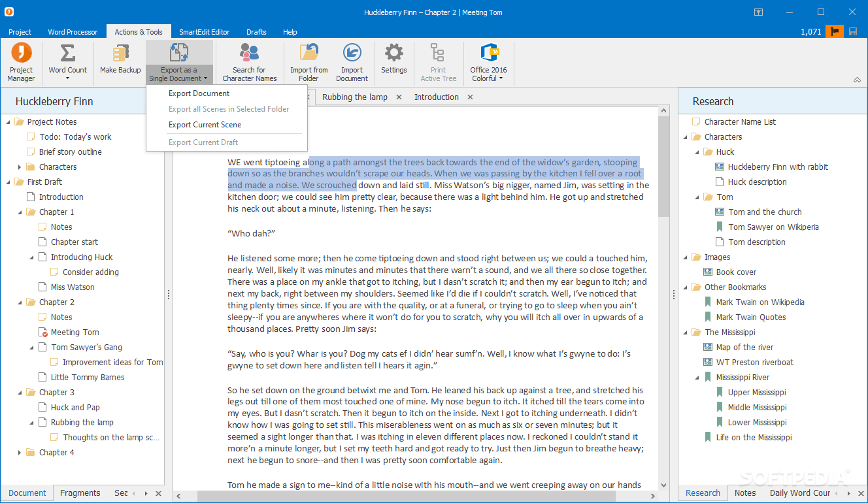Click the Map of the river image icon
The width and height of the screenshot is (868, 503).
[708, 348]
